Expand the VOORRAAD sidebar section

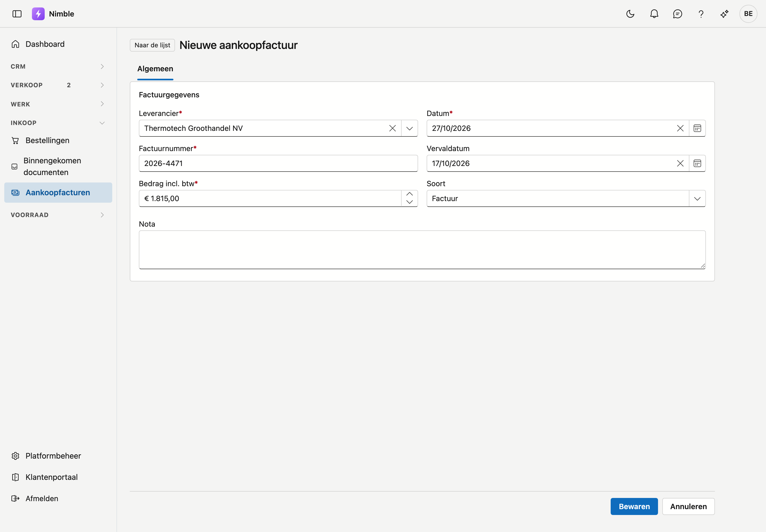point(58,215)
